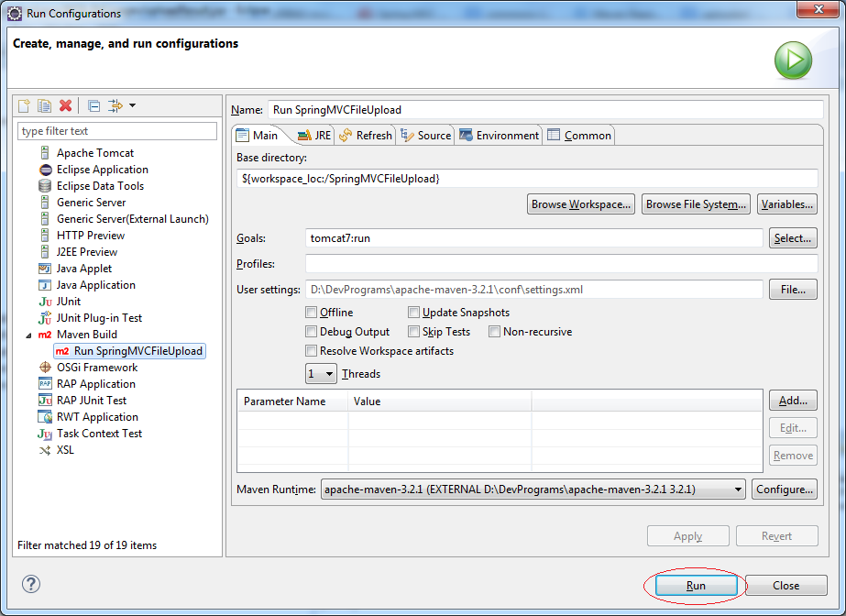This screenshot has height=616, width=846.
Task: Click the Close button
Action: pyautogui.click(x=786, y=586)
